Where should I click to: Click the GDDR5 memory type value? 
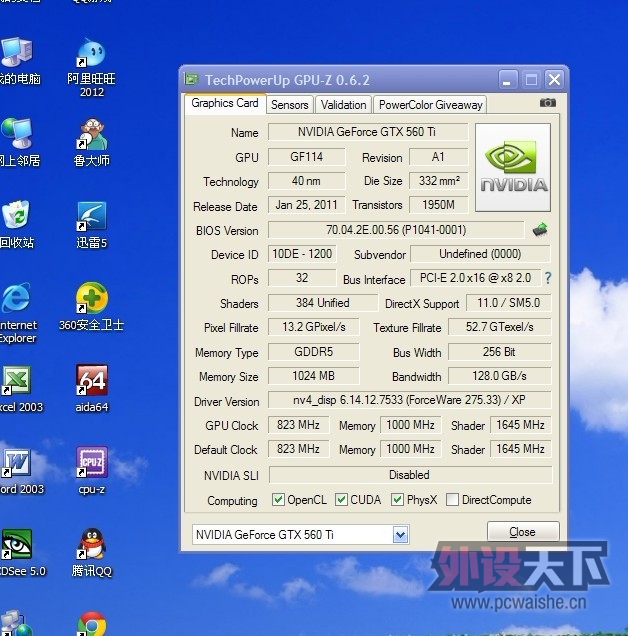[314, 352]
